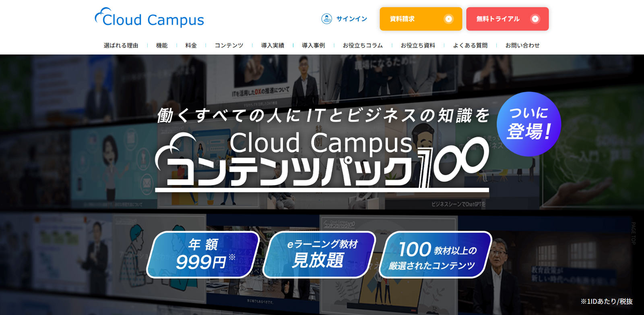Click the コンテンツパック100 hero title

(322, 162)
